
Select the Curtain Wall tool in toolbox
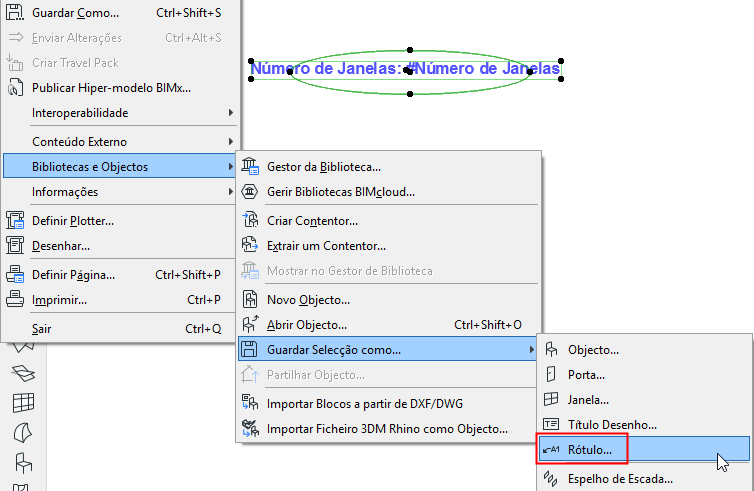pos(22,403)
